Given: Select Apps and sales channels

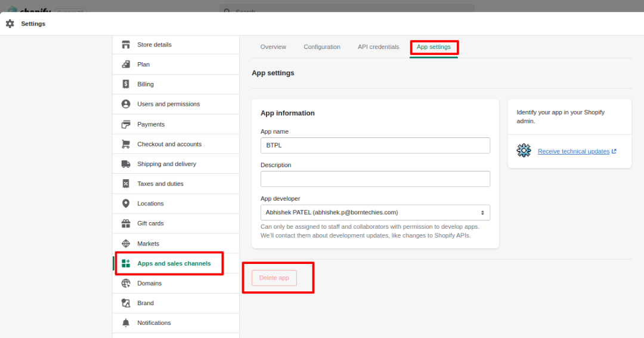Looking at the screenshot, I should [176, 263].
